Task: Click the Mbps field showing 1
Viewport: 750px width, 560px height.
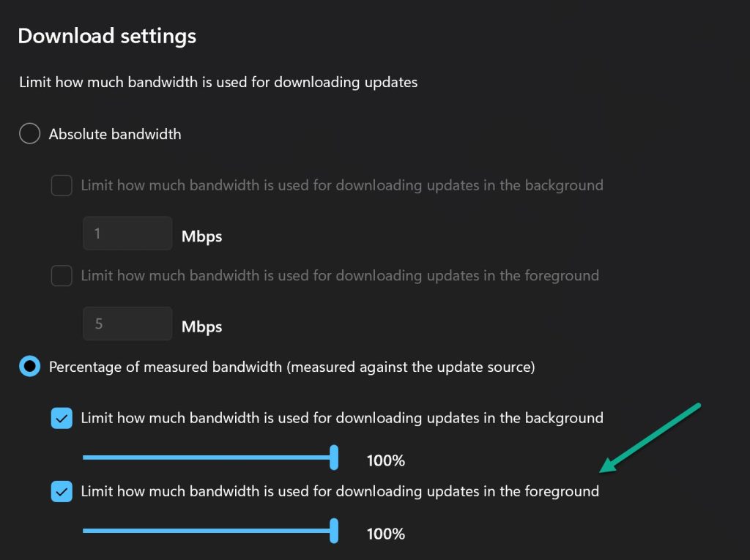Action: [127, 231]
